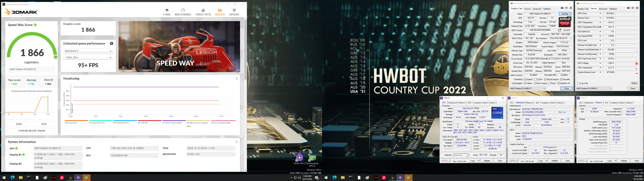Take a screenshot in GPU-Z Sensors window
Viewport: 644px width, 181px height.
pos(628,8)
